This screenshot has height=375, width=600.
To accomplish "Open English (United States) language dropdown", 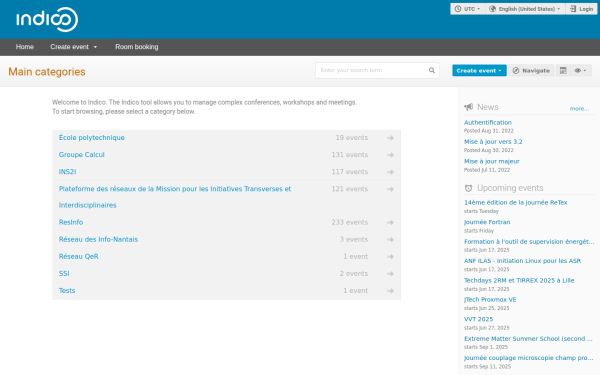I will click(x=526, y=9).
